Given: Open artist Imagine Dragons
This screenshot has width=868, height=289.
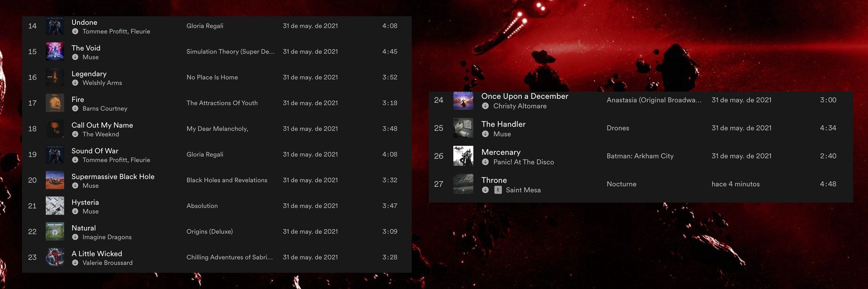Looking at the screenshot, I should pyautogui.click(x=107, y=238).
